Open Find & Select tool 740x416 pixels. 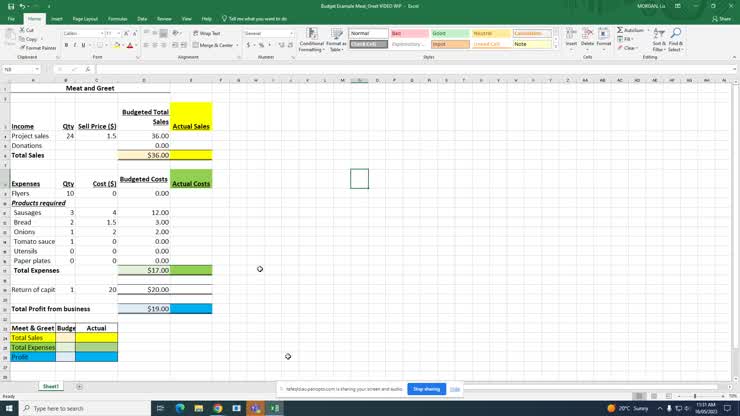pyautogui.click(x=676, y=40)
